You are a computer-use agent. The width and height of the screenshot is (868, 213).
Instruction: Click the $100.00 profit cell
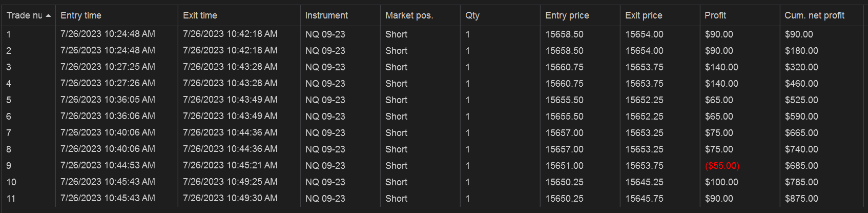[x=721, y=182]
